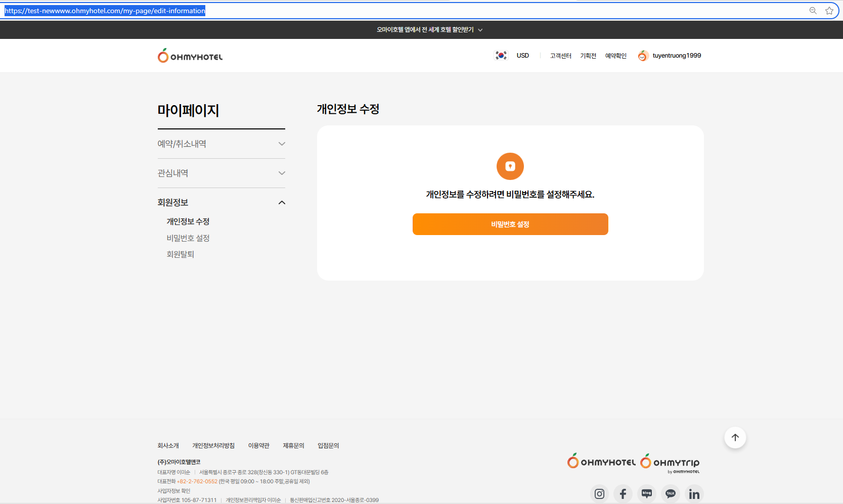Screen dimensions: 843x504
Task: Select the Korean flag language icon
Action: tap(501, 56)
